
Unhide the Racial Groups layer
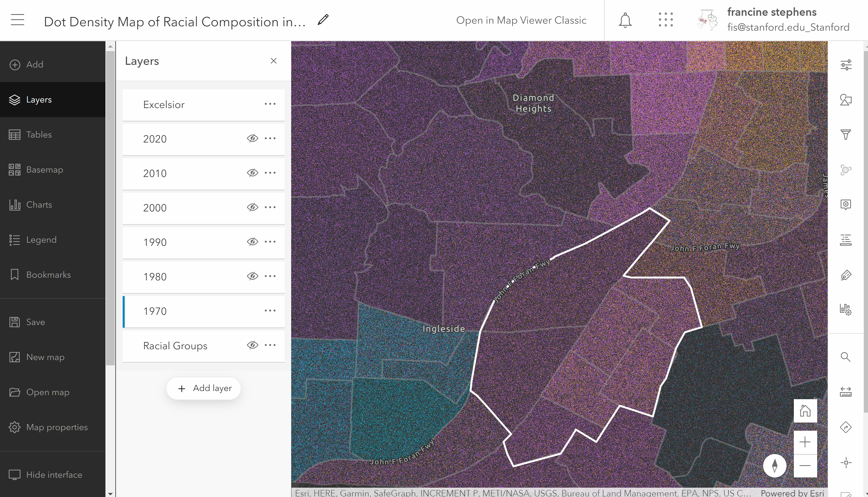[x=252, y=345]
